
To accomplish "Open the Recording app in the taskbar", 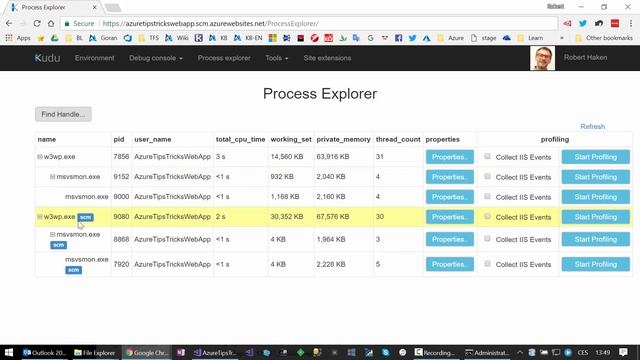I will pyautogui.click(x=435, y=352).
